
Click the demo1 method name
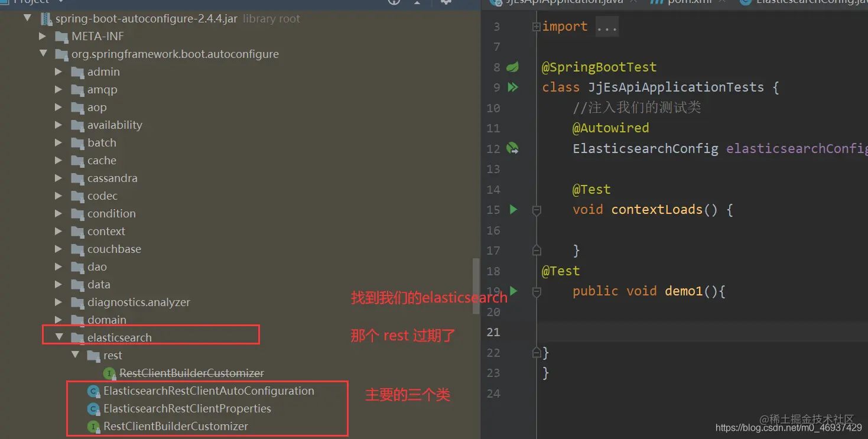[x=684, y=291]
